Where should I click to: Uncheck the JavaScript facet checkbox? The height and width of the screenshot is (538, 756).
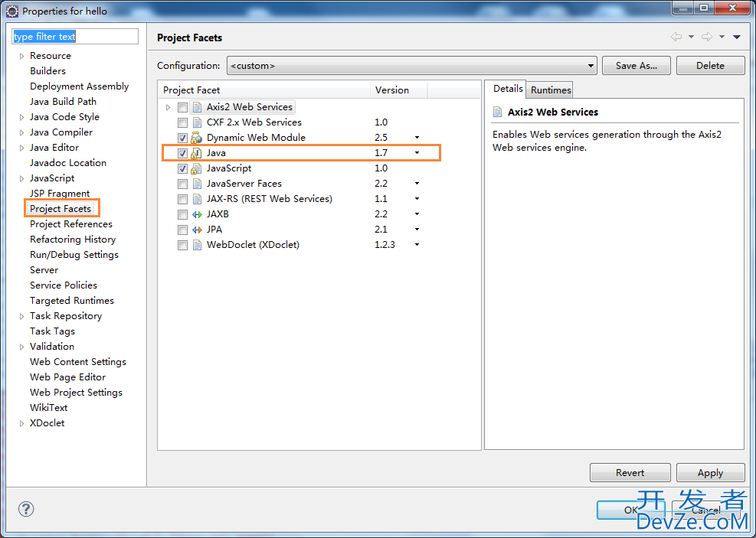click(183, 168)
